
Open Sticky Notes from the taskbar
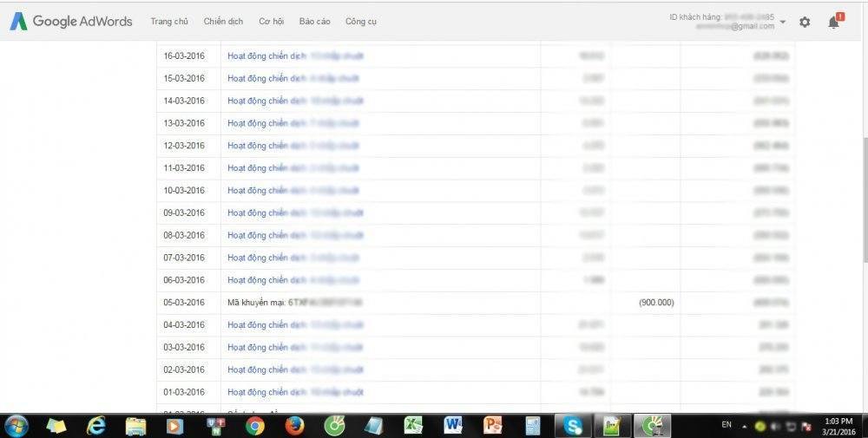(x=56, y=426)
